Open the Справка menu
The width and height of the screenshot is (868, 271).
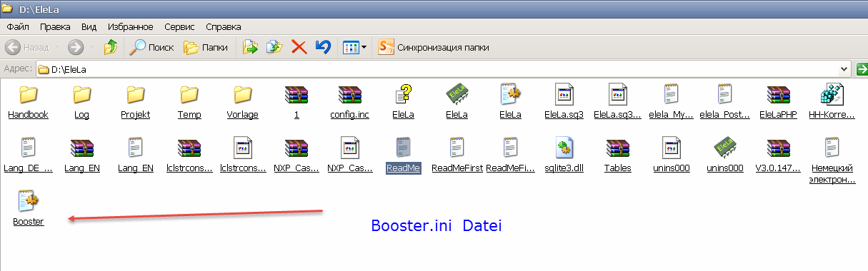point(224,26)
